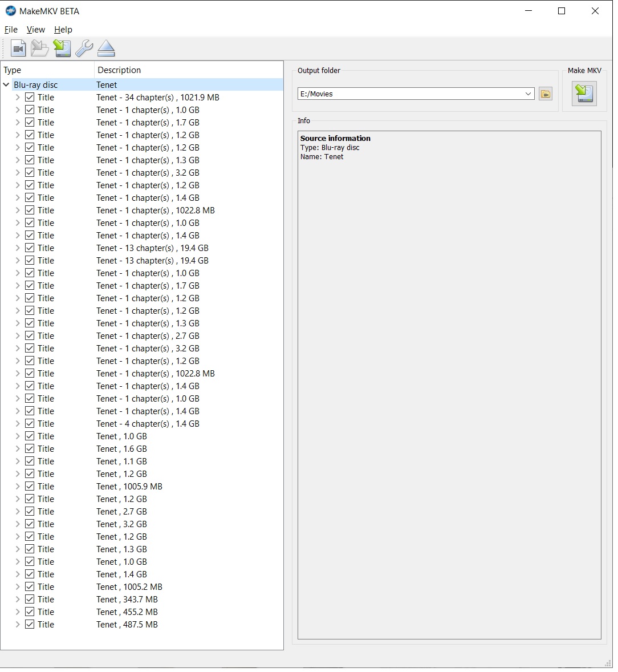The height and width of the screenshot is (672, 618).
Task: Open the File menu
Action: [11, 30]
